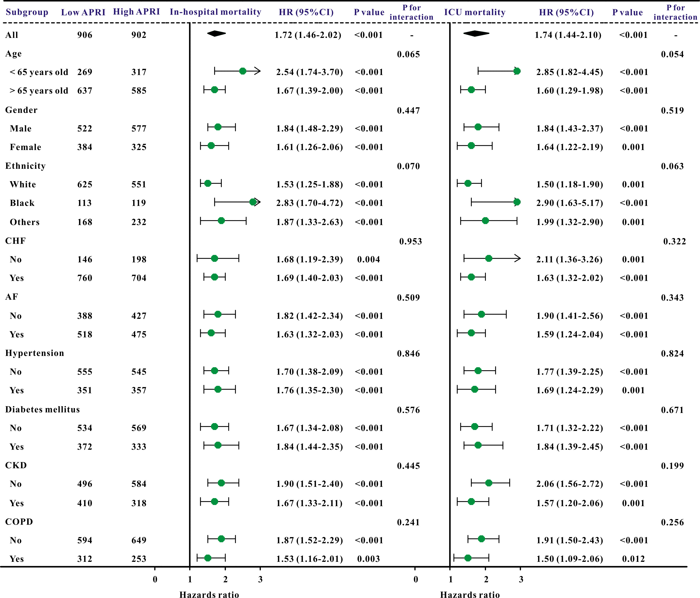This screenshot has width=700, height=598.
Task: Click the black diamond in the All row, ICU mortality
Action: tap(476, 33)
